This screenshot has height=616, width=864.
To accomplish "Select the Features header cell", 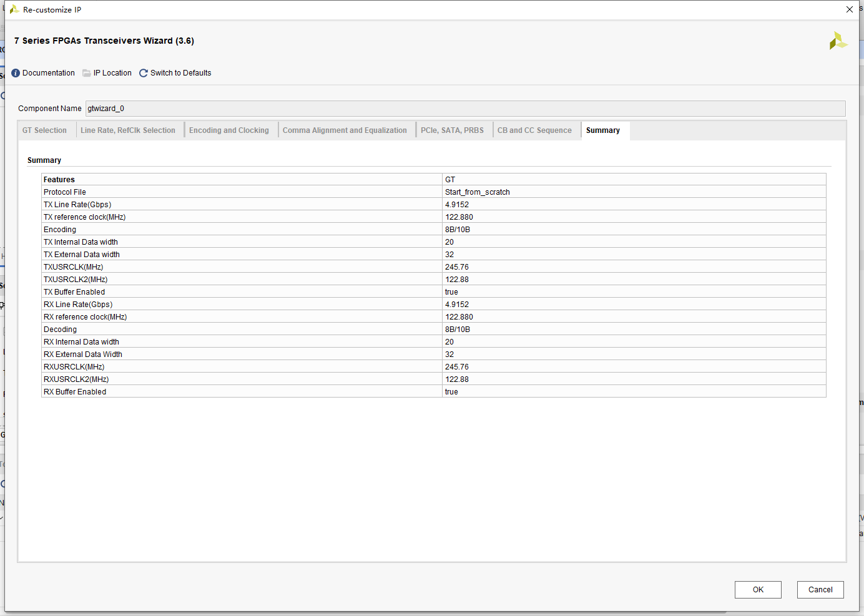I will coord(242,180).
